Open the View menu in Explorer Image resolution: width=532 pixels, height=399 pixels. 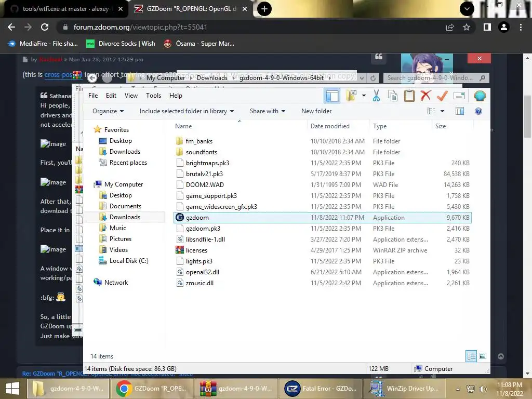click(x=131, y=96)
